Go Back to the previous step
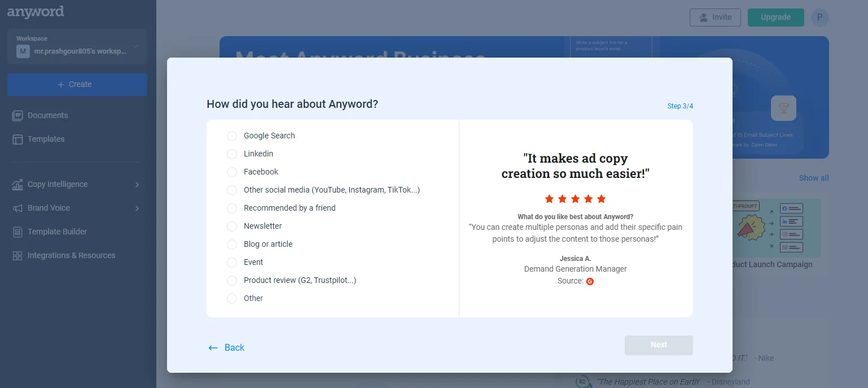The width and height of the screenshot is (868, 388). 226,347
